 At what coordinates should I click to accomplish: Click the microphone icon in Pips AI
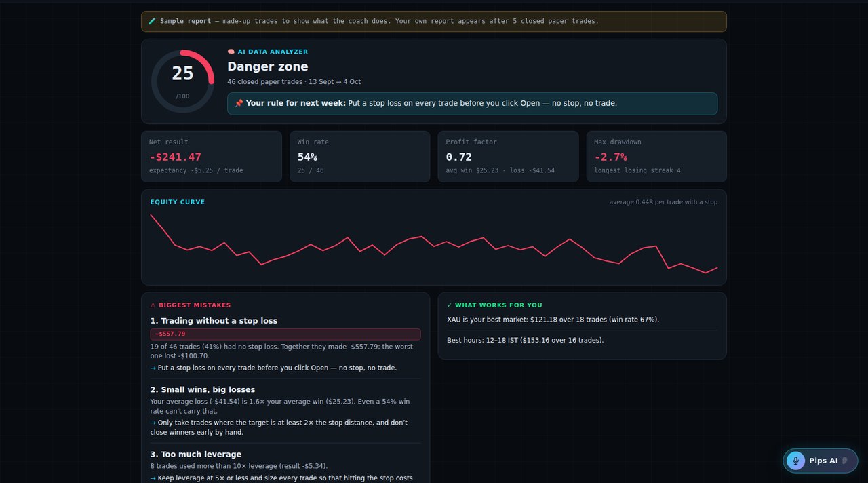pyautogui.click(x=796, y=461)
